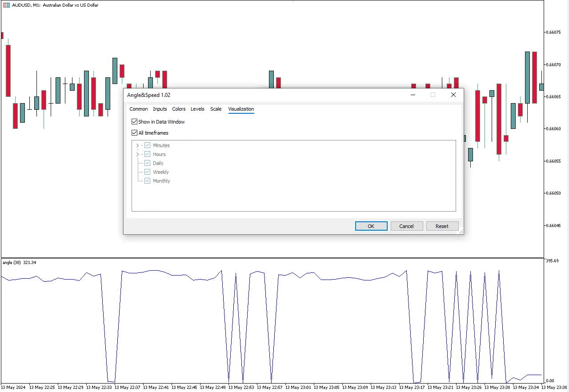The height and width of the screenshot is (392, 569).
Task: Switch to the Scale tab
Action: point(216,109)
